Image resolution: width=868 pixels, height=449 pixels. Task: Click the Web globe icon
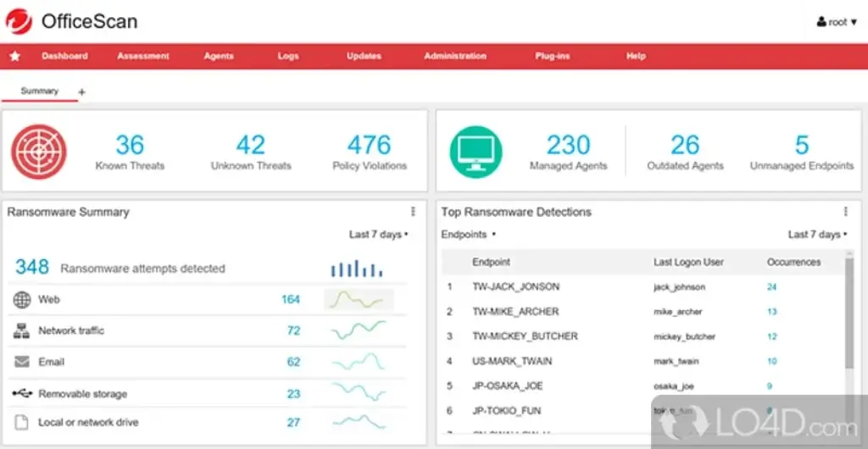21,300
